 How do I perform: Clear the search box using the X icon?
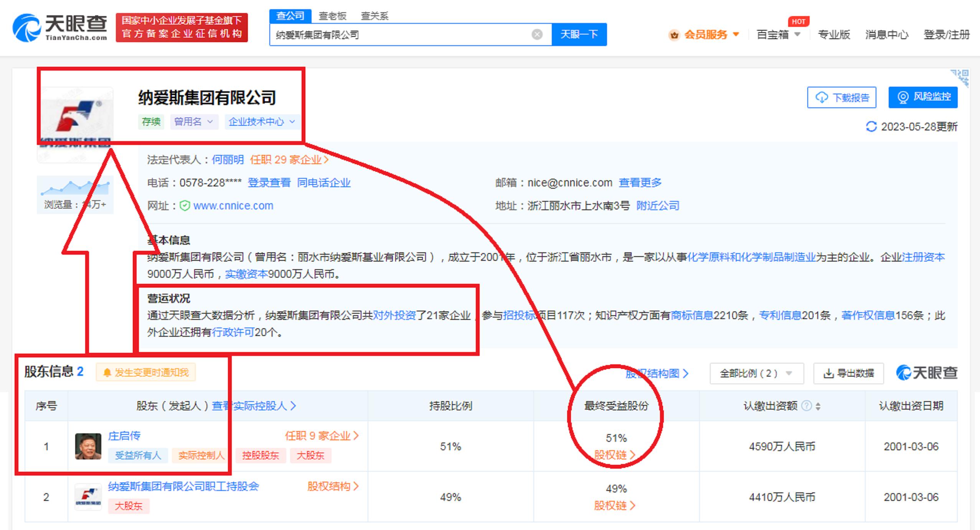coord(537,34)
